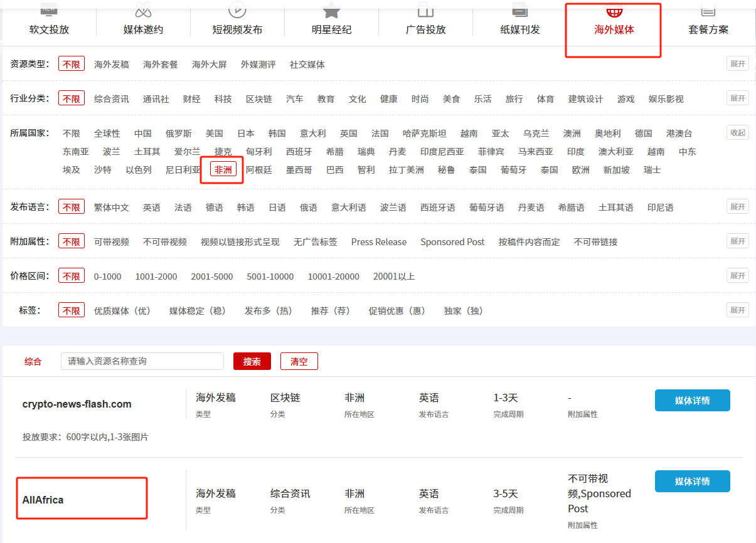This screenshot has height=543, width=756.
Task: Choose 英语 as the 发布语言
Action: (x=151, y=207)
